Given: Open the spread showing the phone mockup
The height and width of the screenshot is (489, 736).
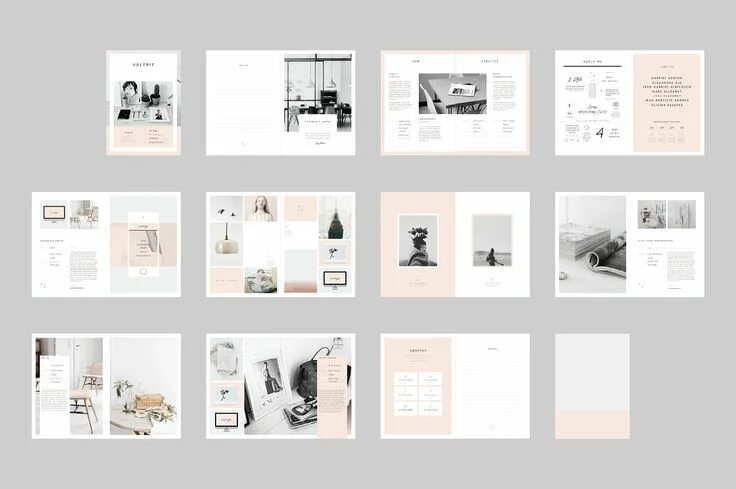Looking at the screenshot, I should [106, 244].
